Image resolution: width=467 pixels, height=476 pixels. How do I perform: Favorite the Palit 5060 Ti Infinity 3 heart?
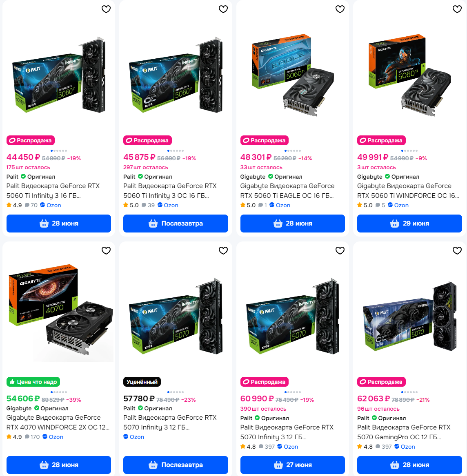(106, 9)
